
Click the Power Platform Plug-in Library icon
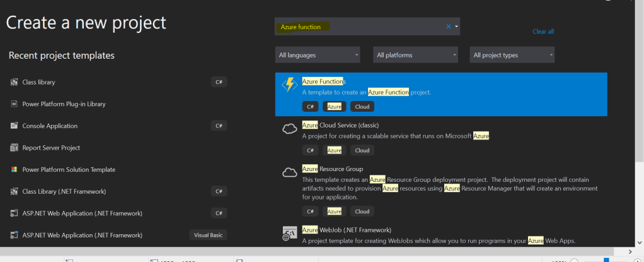[x=14, y=104]
